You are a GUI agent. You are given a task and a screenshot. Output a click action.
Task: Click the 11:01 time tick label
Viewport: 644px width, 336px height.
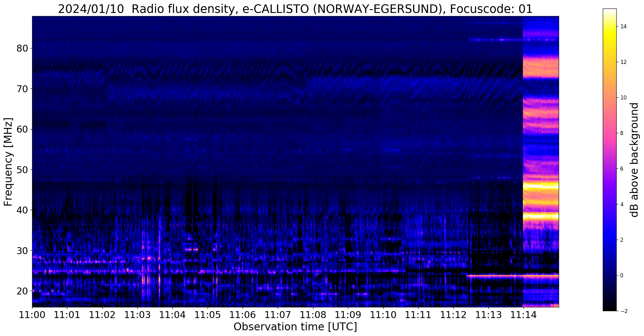[67, 315]
